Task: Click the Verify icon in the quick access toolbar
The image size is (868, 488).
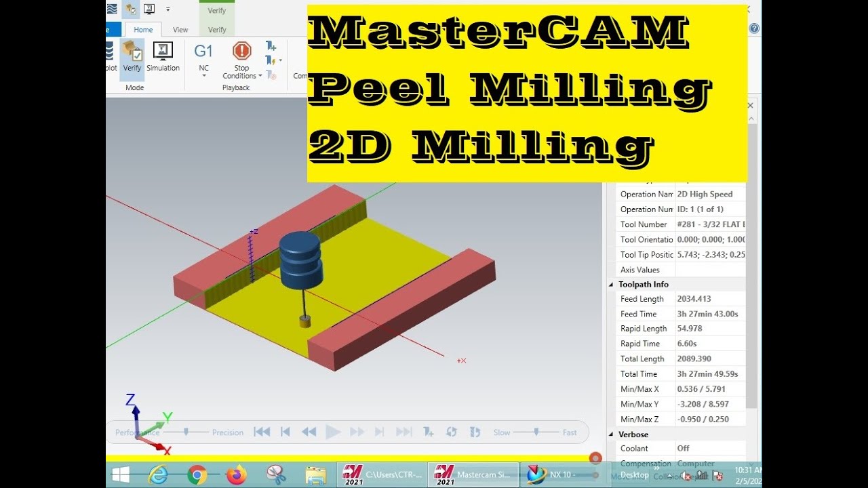Action: [131, 9]
